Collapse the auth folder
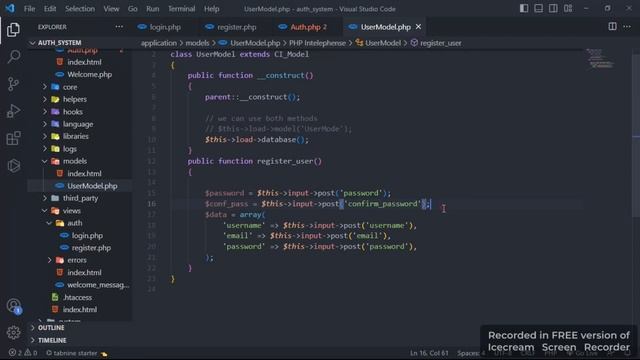Screen dimensions: 640x360 point(74,223)
